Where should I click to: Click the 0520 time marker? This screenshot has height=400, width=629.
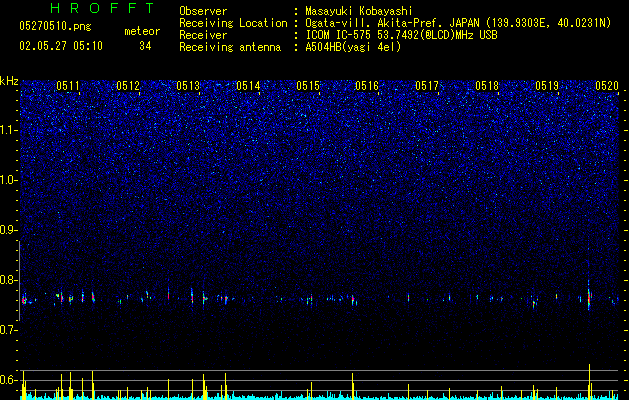click(607, 86)
